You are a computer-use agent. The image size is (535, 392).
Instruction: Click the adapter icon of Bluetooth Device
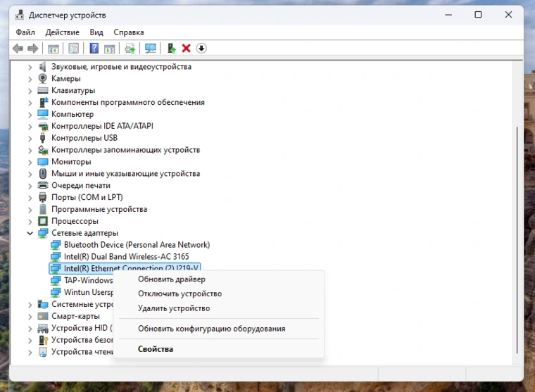pos(56,245)
